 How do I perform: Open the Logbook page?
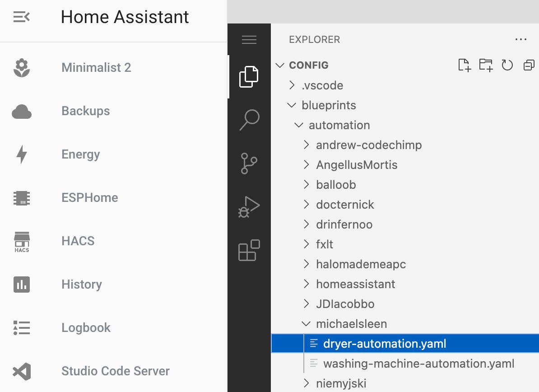[x=86, y=328]
